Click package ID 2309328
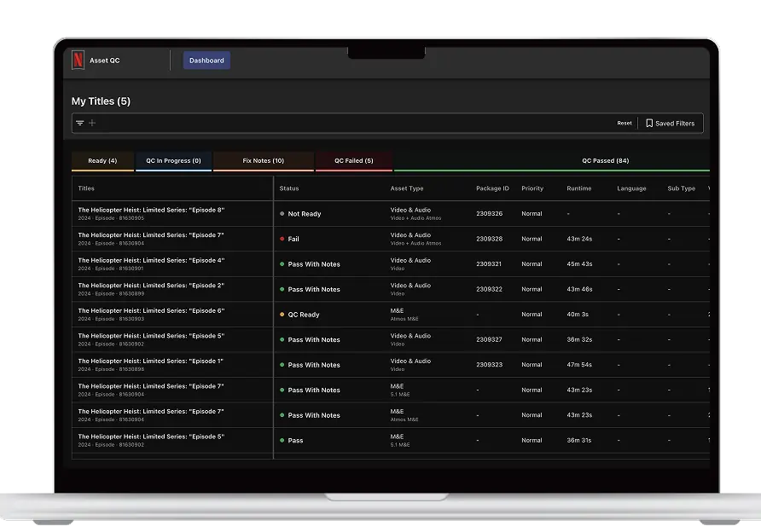761x532 pixels. (489, 239)
